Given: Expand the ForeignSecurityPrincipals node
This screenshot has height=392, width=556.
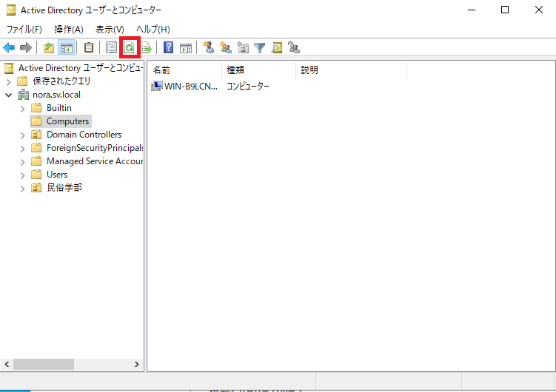Looking at the screenshot, I should 23,149.
